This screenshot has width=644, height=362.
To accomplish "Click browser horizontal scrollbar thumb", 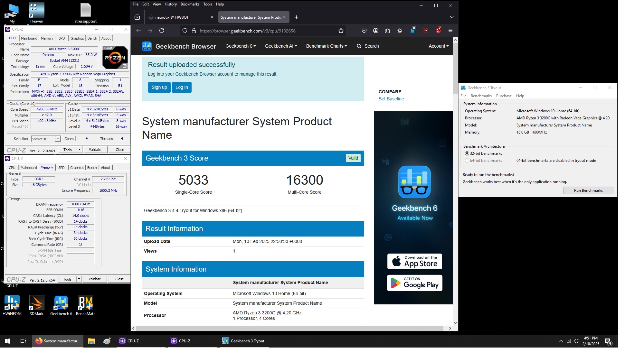I will tap(290, 328).
